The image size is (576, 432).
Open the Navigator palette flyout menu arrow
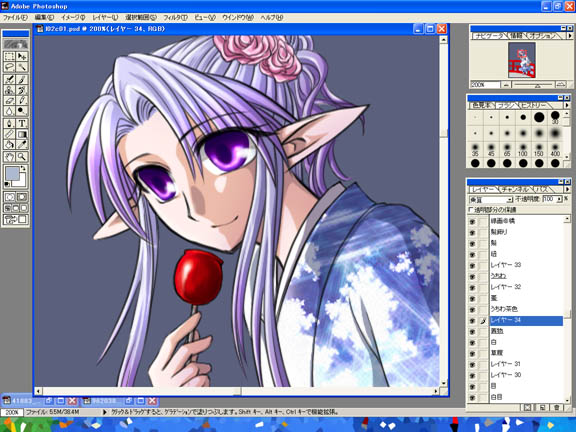(x=569, y=36)
